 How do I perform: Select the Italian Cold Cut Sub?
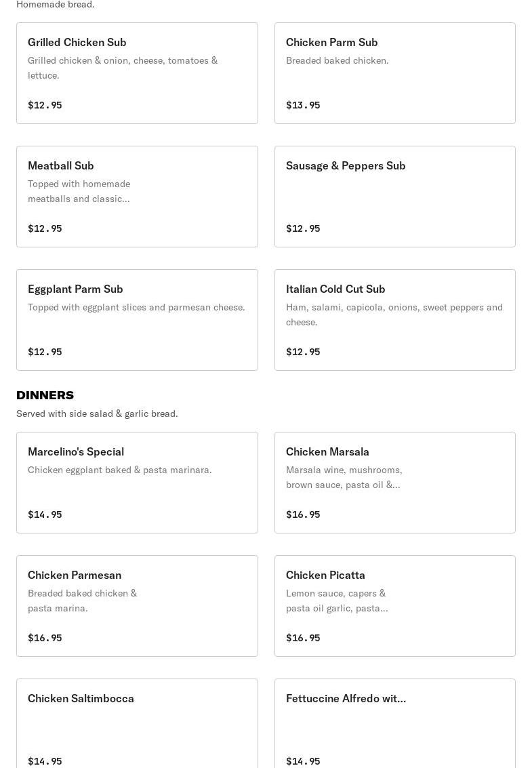[394, 320]
